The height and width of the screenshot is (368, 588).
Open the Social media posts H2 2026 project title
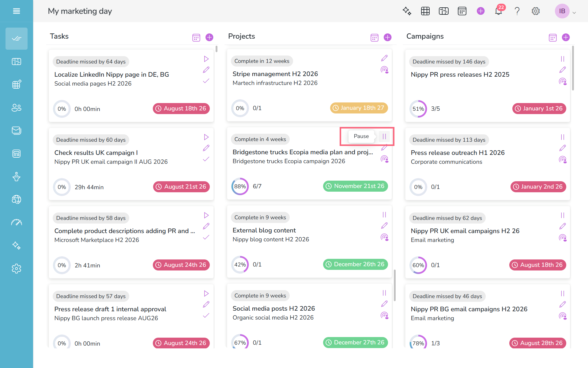pyautogui.click(x=273, y=309)
